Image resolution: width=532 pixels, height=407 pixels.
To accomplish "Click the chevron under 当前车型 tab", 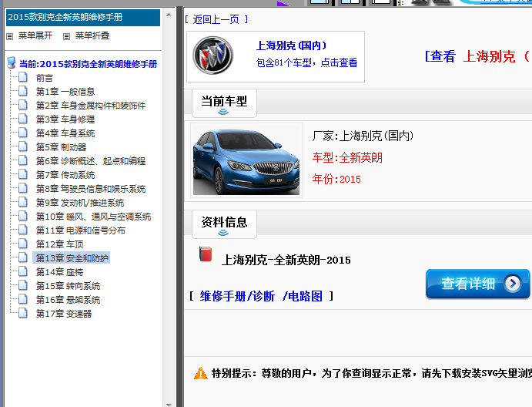I will click(223, 112).
